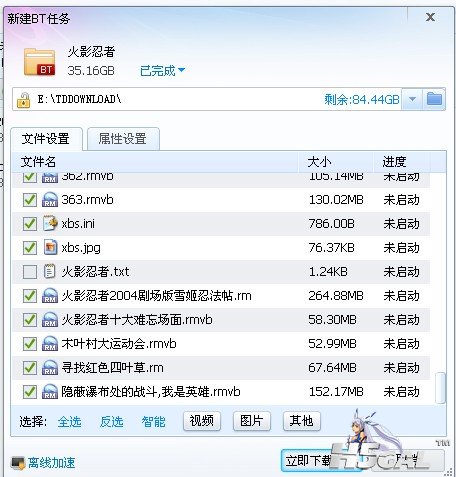
Task: Click the monitor icon beside 离线加速
Action: 18,463
